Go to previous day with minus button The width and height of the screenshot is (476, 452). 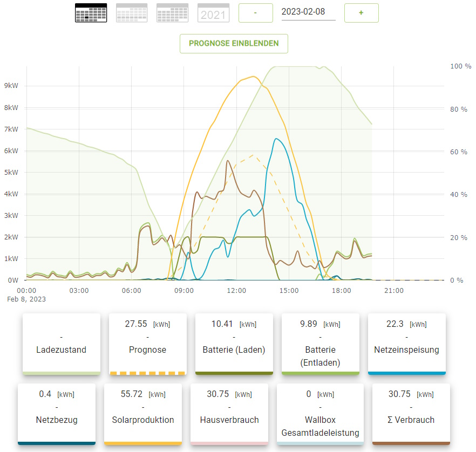[256, 13]
